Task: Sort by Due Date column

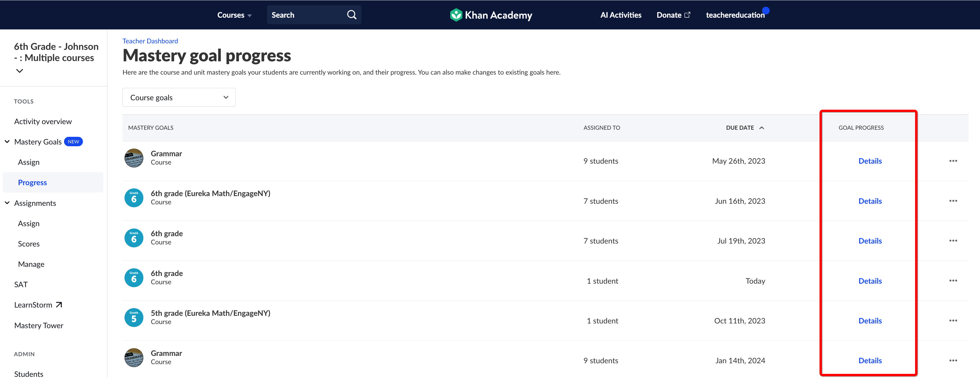Action: (x=745, y=128)
